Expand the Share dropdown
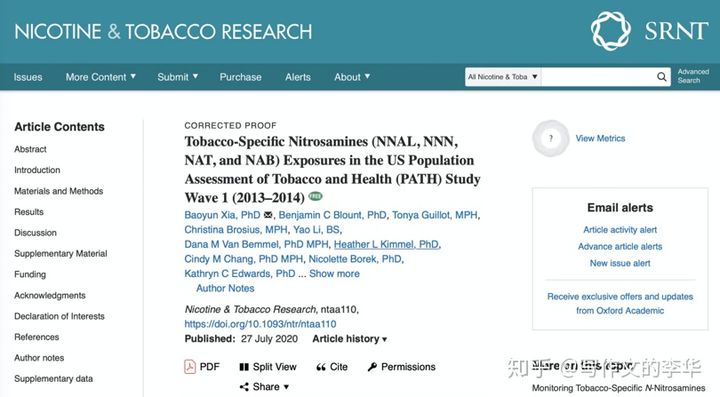 [264, 386]
